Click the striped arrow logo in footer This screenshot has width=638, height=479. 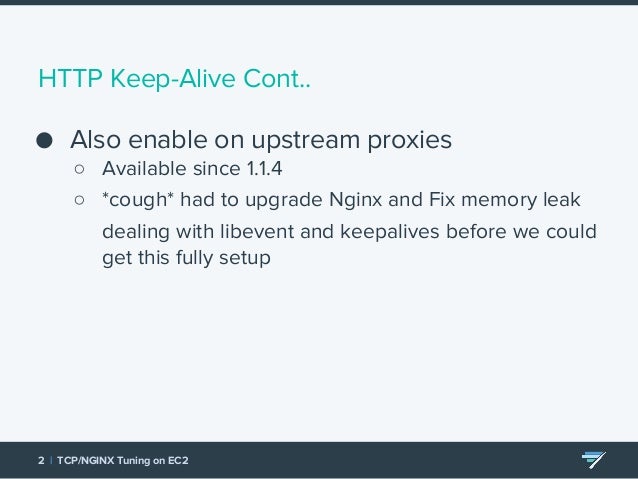[x=594, y=460]
